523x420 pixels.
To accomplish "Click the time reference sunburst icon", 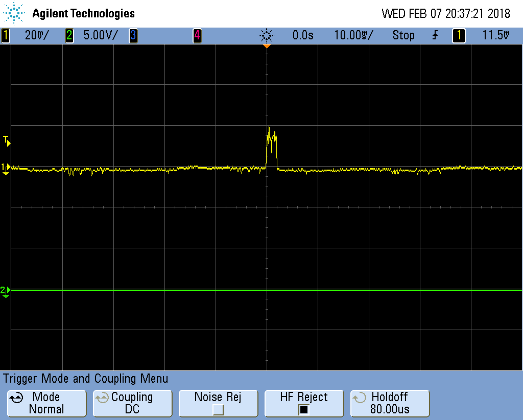I will point(267,35).
